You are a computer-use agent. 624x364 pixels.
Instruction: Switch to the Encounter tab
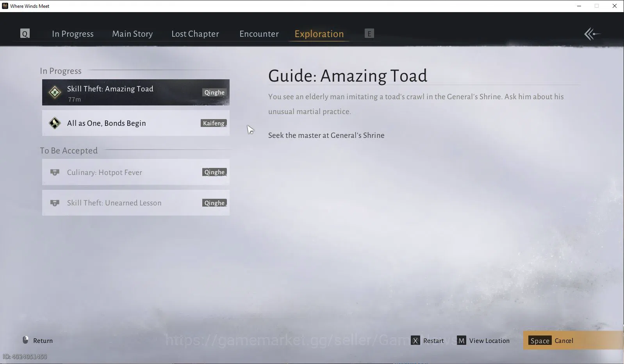tap(259, 34)
